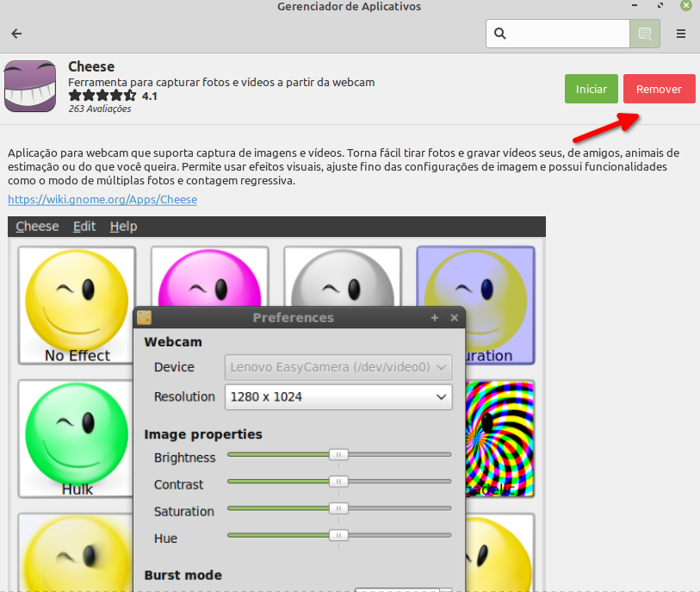Image resolution: width=700 pixels, height=592 pixels.
Task: Toggle the search-in-descriptions icon button
Action: click(645, 34)
